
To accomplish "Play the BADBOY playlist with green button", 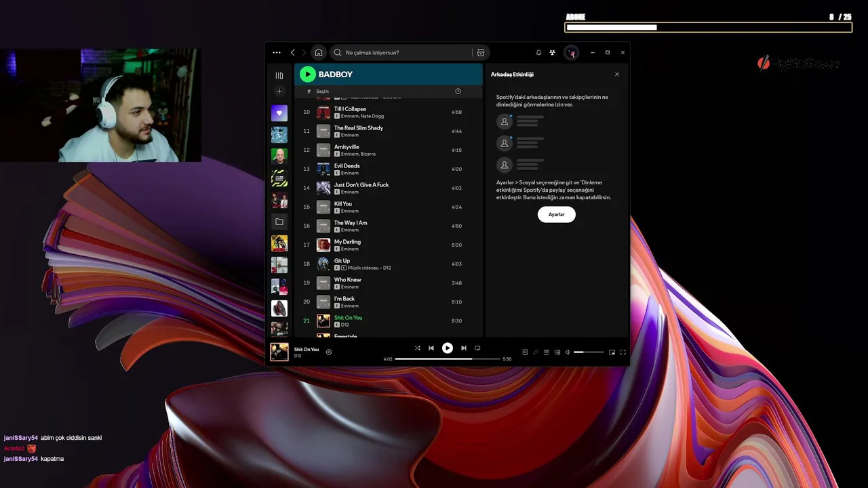I will point(308,74).
